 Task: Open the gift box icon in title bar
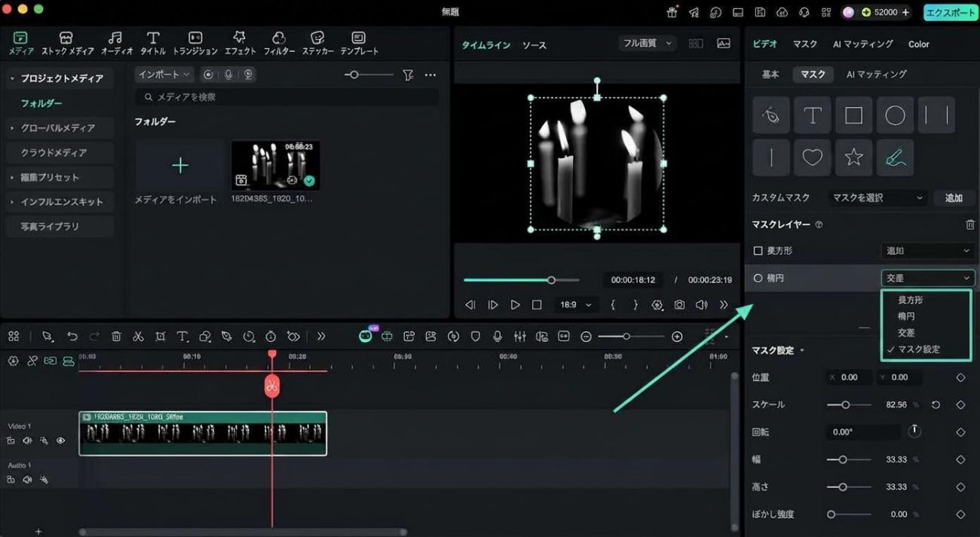672,12
